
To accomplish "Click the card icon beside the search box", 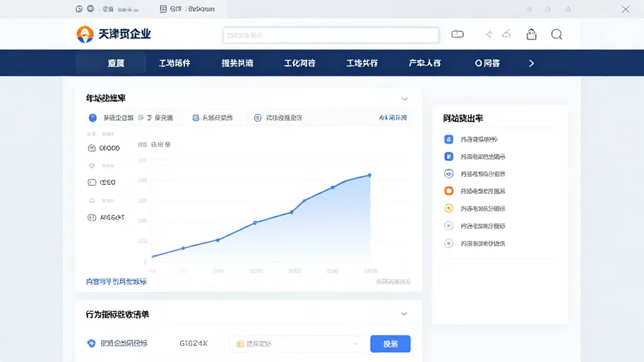I will pos(458,34).
